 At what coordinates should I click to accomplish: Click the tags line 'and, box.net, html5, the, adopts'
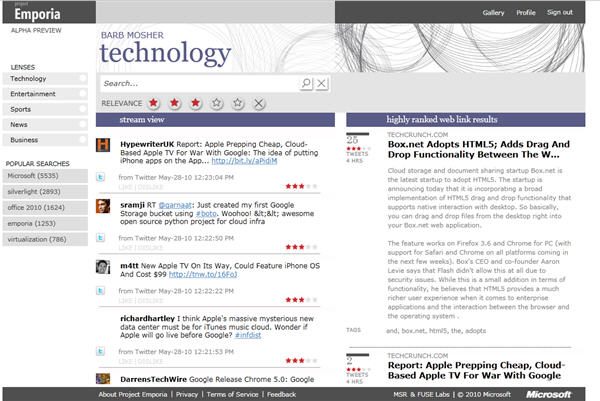tap(436, 331)
